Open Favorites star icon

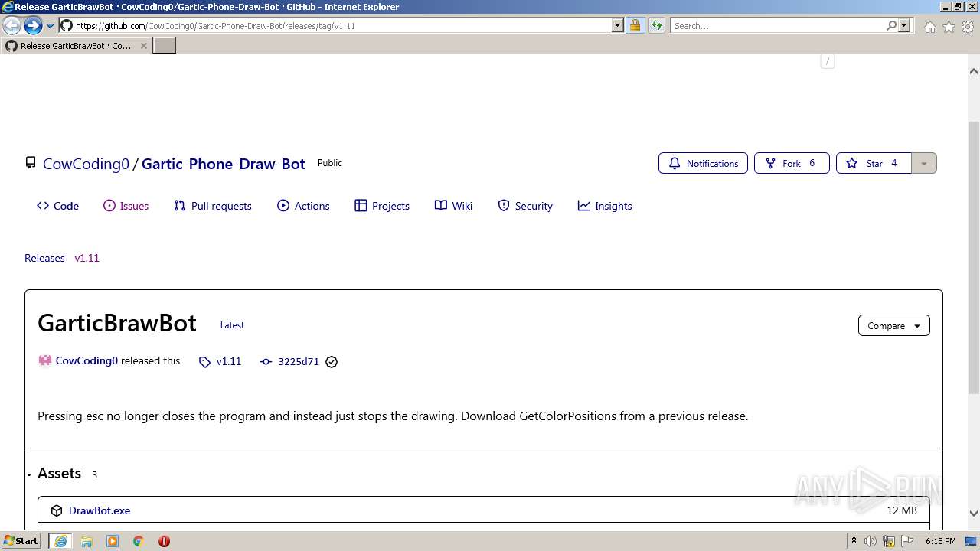tap(949, 27)
